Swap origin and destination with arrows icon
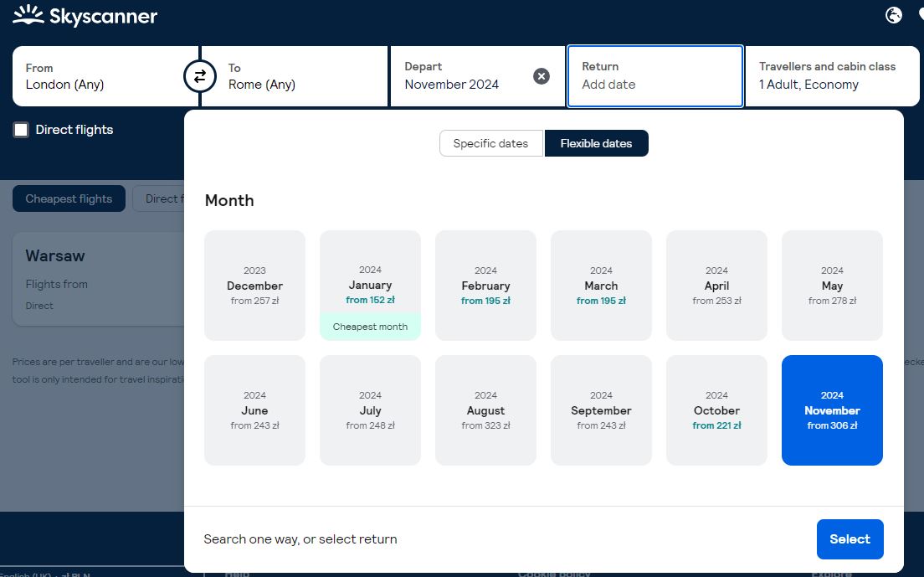This screenshot has width=924, height=577. click(x=200, y=76)
